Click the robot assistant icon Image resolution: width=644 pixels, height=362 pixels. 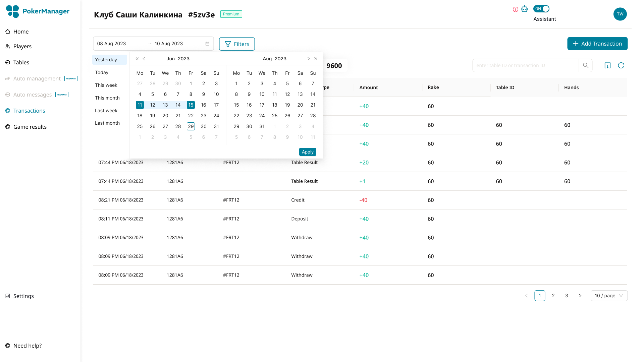pyautogui.click(x=525, y=9)
